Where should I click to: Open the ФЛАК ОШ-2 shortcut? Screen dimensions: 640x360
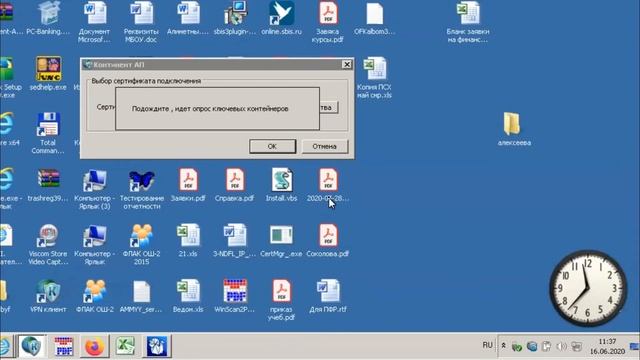[x=95, y=296]
